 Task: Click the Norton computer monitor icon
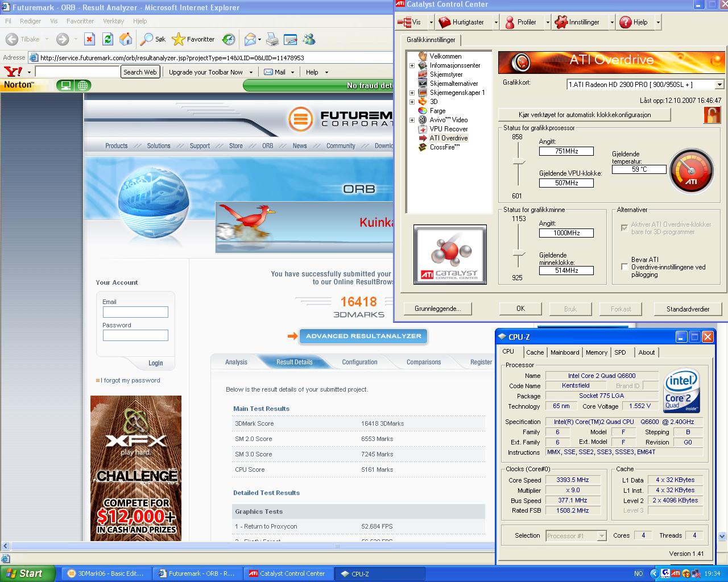coord(66,86)
